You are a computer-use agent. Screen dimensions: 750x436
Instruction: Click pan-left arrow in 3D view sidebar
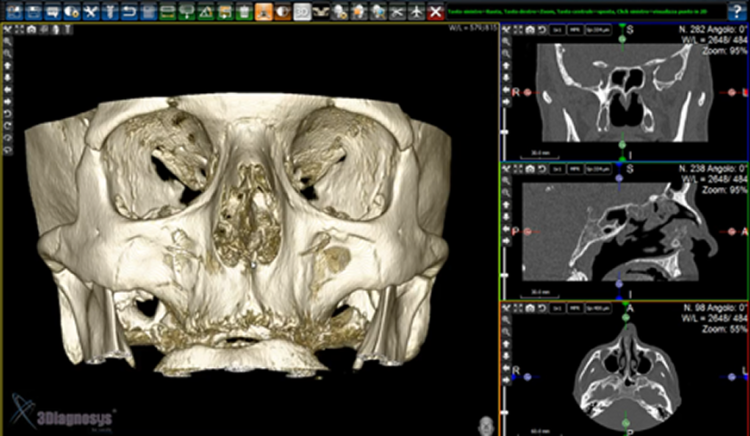click(x=8, y=89)
